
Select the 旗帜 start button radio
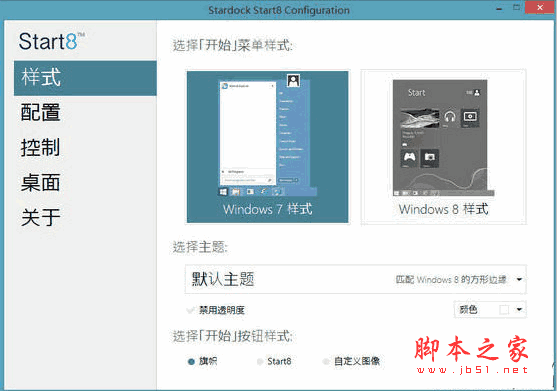click(191, 362)
